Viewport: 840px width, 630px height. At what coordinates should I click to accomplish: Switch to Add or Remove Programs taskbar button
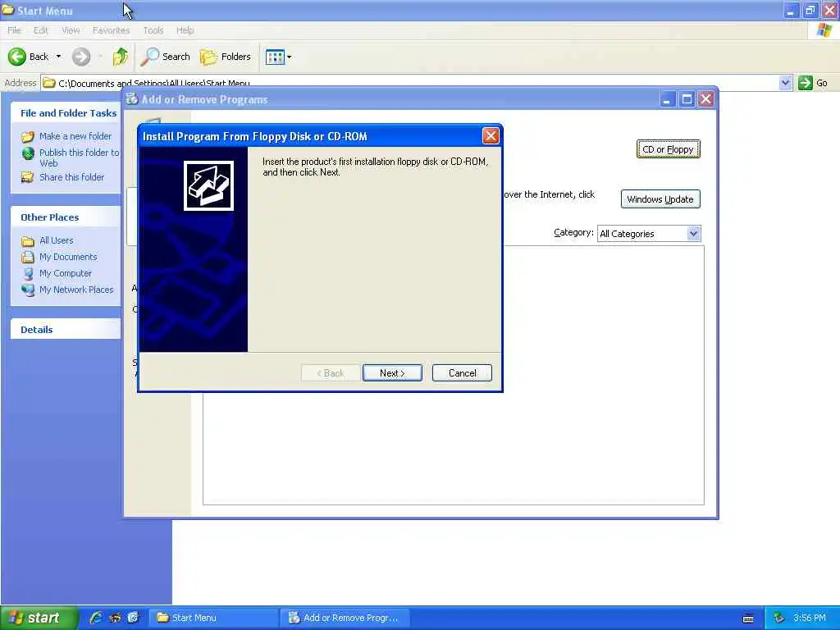[x=345, y=618]
